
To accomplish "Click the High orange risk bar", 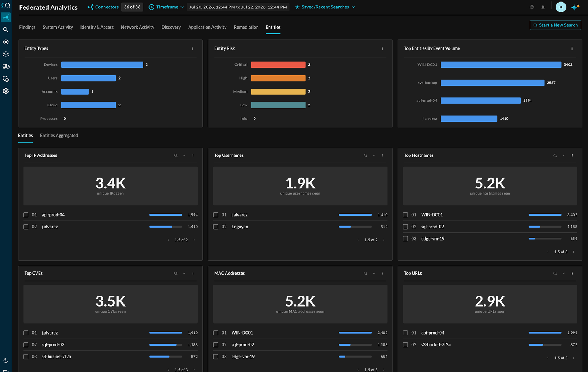I will click(x=278, y=78).
